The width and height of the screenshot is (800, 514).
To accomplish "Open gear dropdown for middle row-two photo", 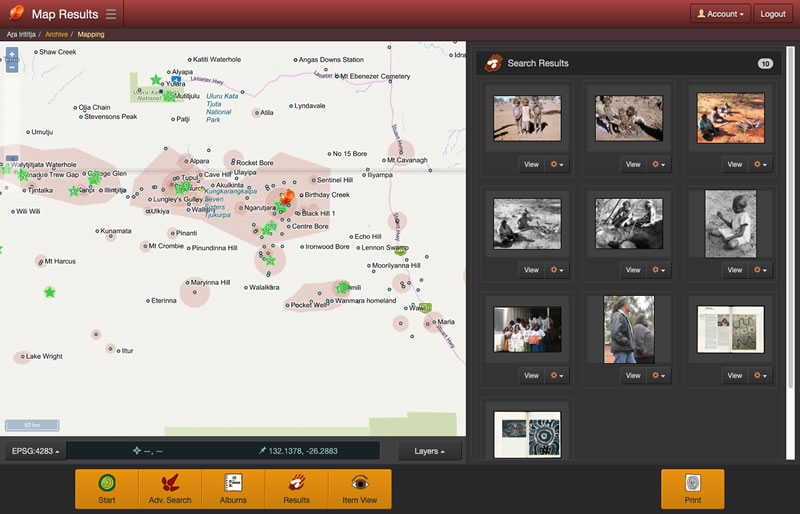I will tap(658, 270).
